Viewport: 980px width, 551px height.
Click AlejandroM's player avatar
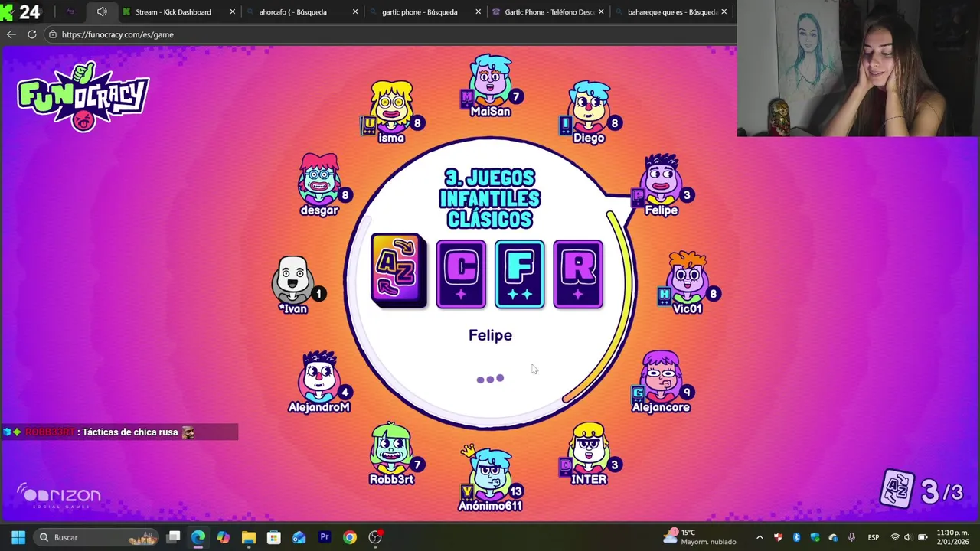pyautogui.click(x=319, y=376)
